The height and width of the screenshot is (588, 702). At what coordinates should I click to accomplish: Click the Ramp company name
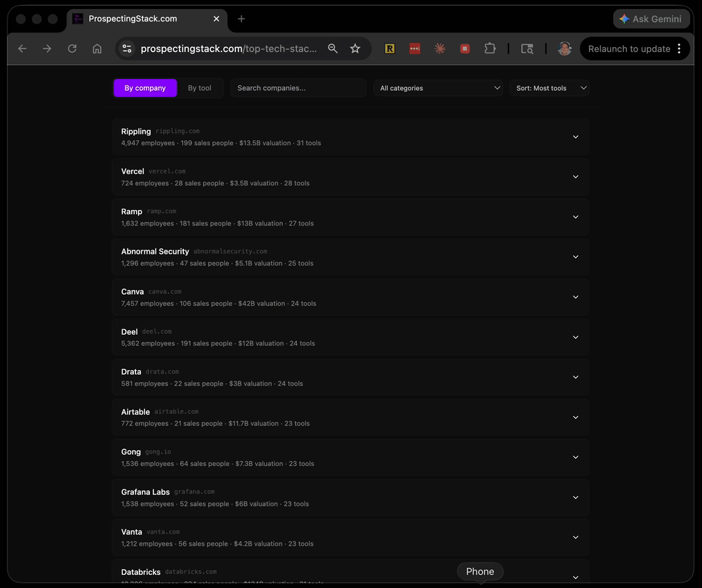tap(132, 211)
